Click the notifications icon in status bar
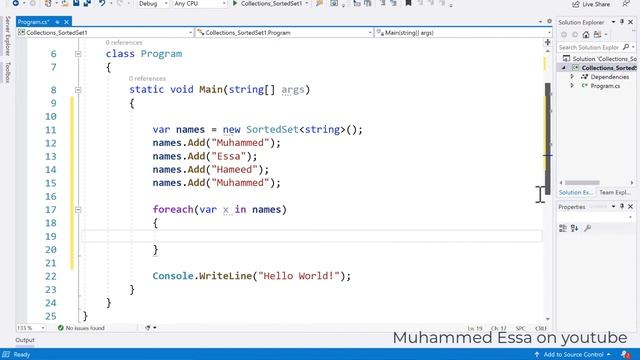640x360 pixels. pyautogui.click(x=625, y=354)
